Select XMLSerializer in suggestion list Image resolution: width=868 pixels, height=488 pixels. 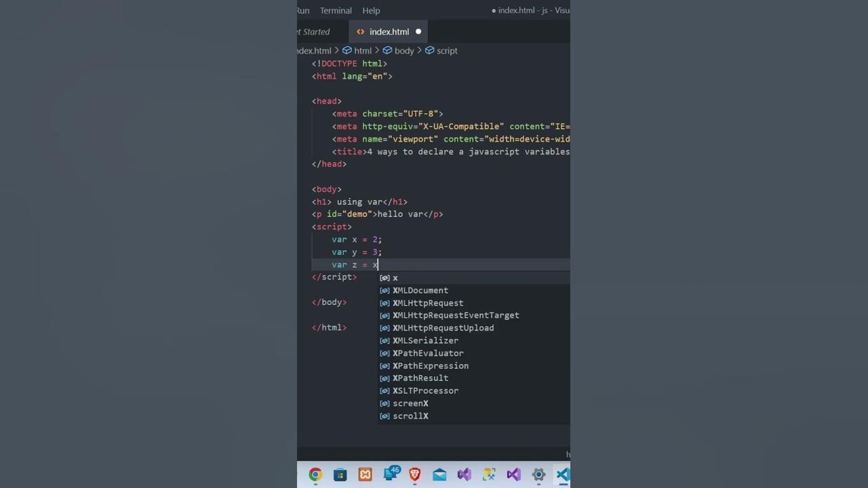[474, 340]
